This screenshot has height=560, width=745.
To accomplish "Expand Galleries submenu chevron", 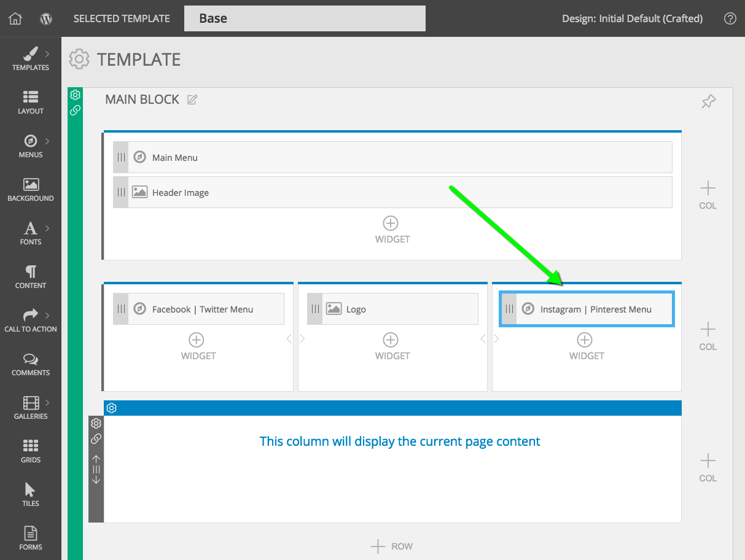I will [x=47, y=403].
